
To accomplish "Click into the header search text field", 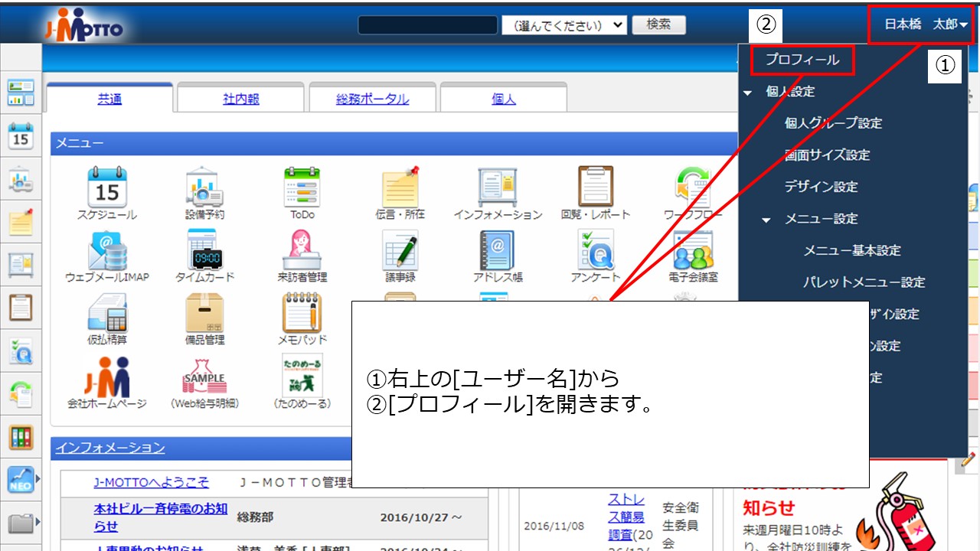I will pos(428,24).
